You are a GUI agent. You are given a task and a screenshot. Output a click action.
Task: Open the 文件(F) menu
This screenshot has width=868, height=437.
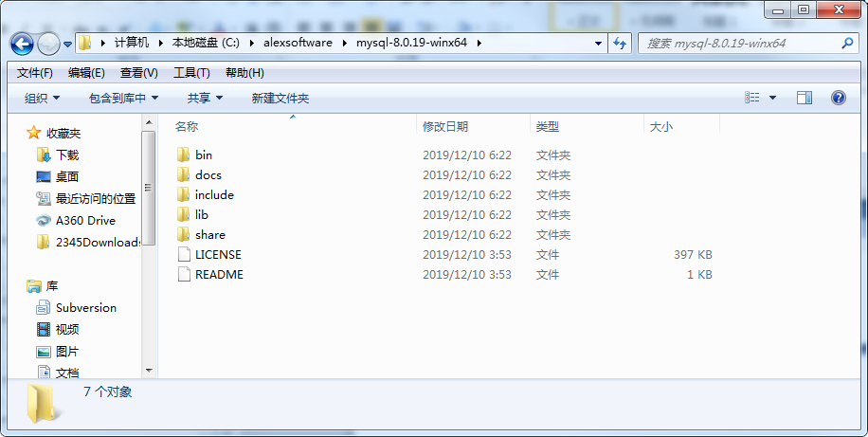click(35, 73)
